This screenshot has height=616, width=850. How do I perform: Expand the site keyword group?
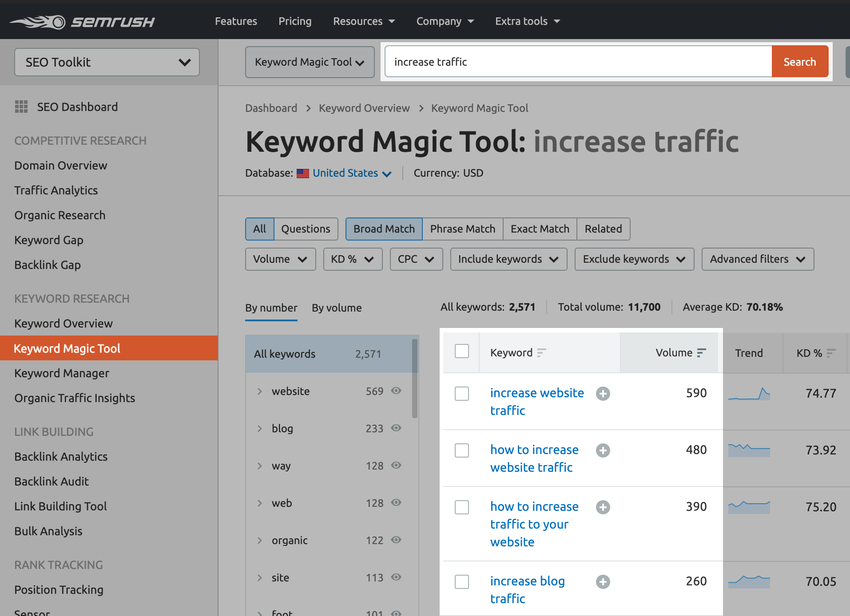(260, 578)
